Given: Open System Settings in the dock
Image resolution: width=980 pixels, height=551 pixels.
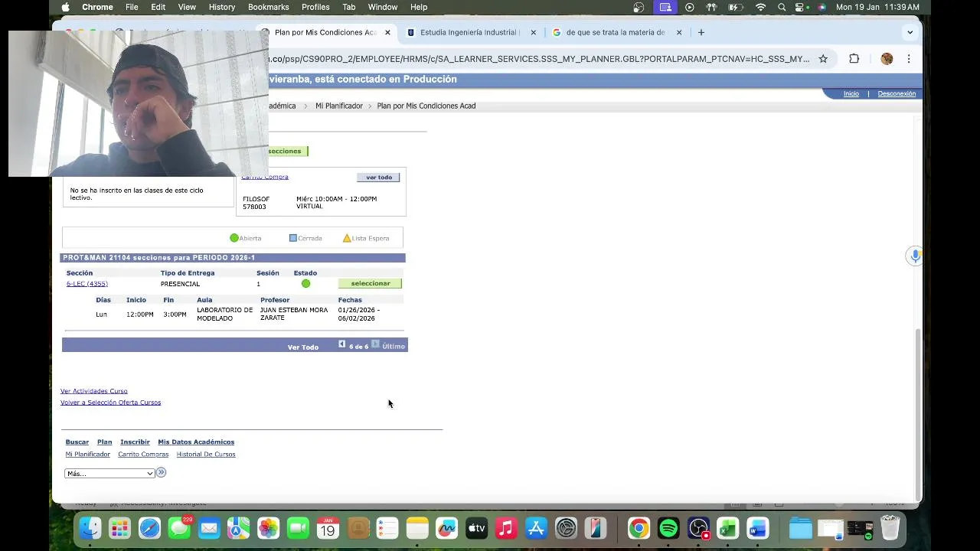Looking at the screenshot, I should click(x=566, y=528).
